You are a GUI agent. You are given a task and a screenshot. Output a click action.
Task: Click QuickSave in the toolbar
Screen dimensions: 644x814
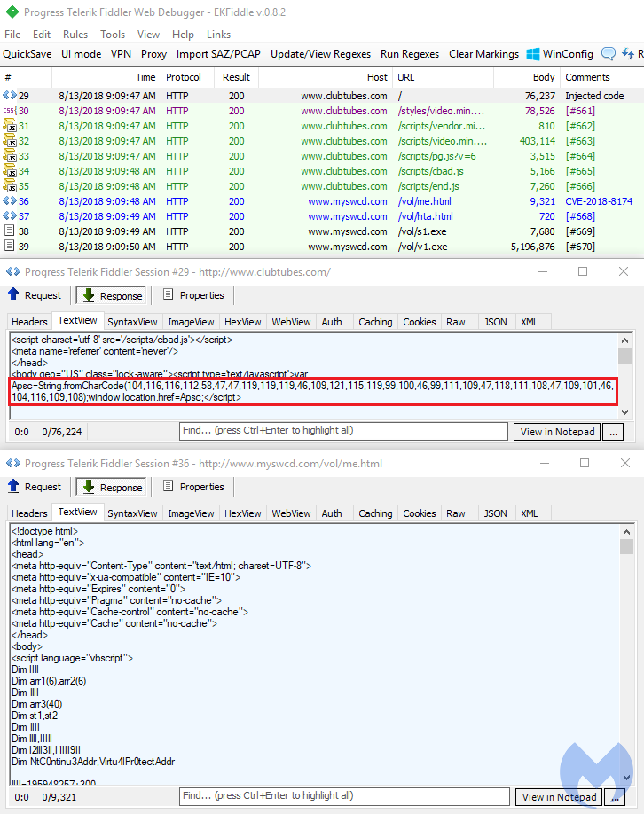point(27,54)
